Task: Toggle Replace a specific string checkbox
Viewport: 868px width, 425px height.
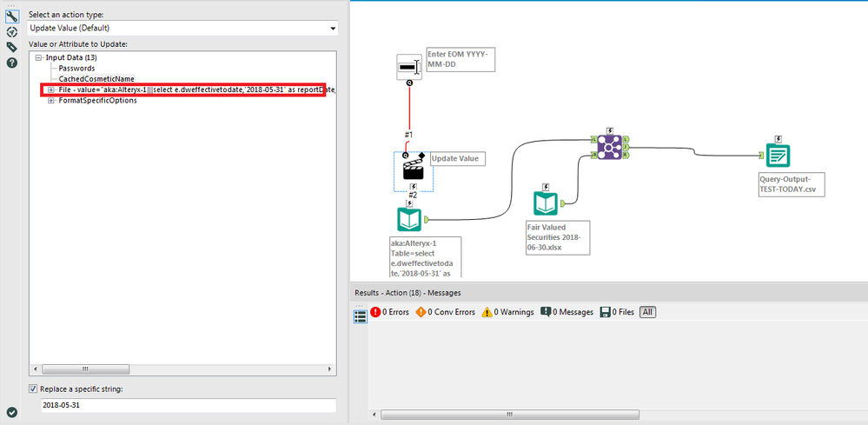Action: tap(33, 389)
